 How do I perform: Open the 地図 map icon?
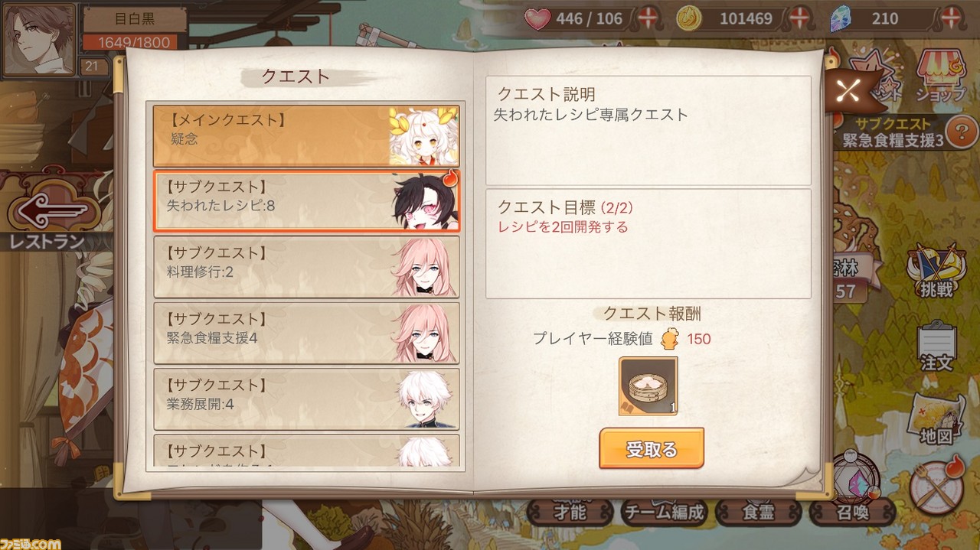(x=936, y=419)
